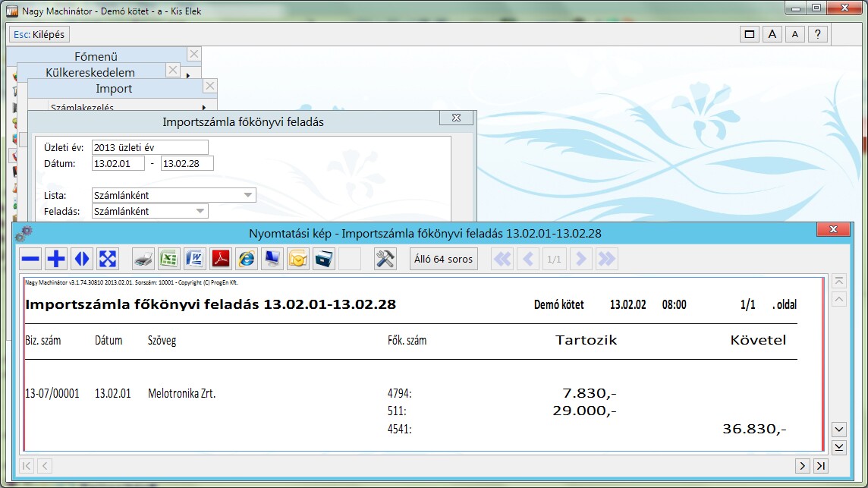The image size is (868, 488).
Task: Jump to first page double-left arrow
Action: [x=502, y=259]
